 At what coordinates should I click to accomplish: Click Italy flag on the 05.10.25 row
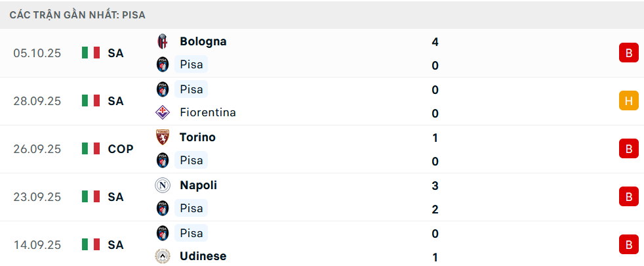point(91,53)
